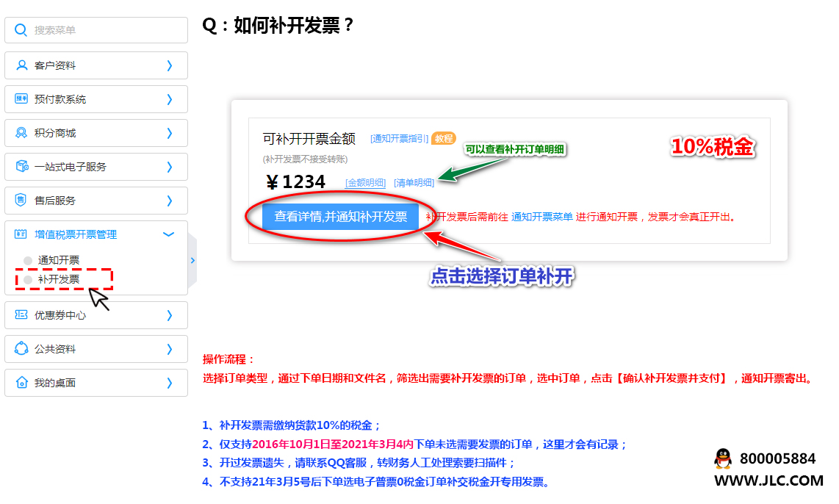Collapse sidebar using the side handle arrow
Viewport: 839px width, 504px height.
coord(192,260)
